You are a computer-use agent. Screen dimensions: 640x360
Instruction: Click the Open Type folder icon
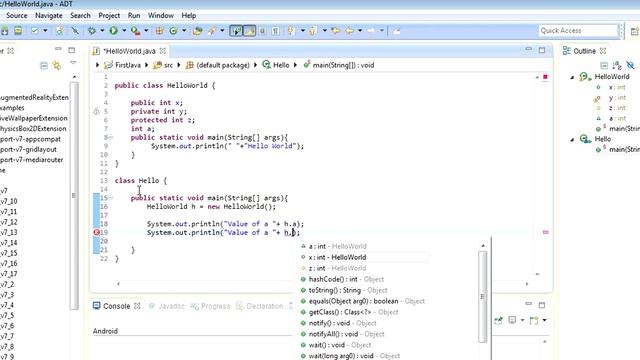pos(198,31)
